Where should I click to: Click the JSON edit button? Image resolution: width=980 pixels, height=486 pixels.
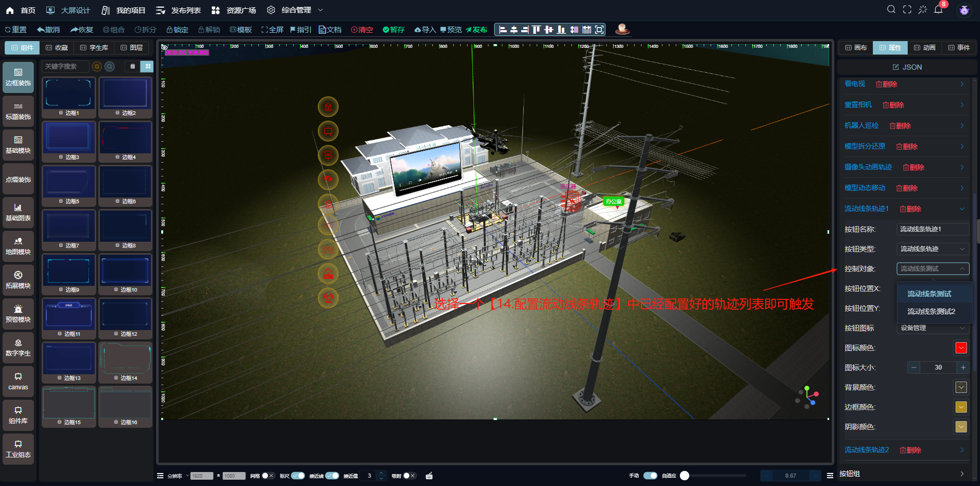click(907, 67)
